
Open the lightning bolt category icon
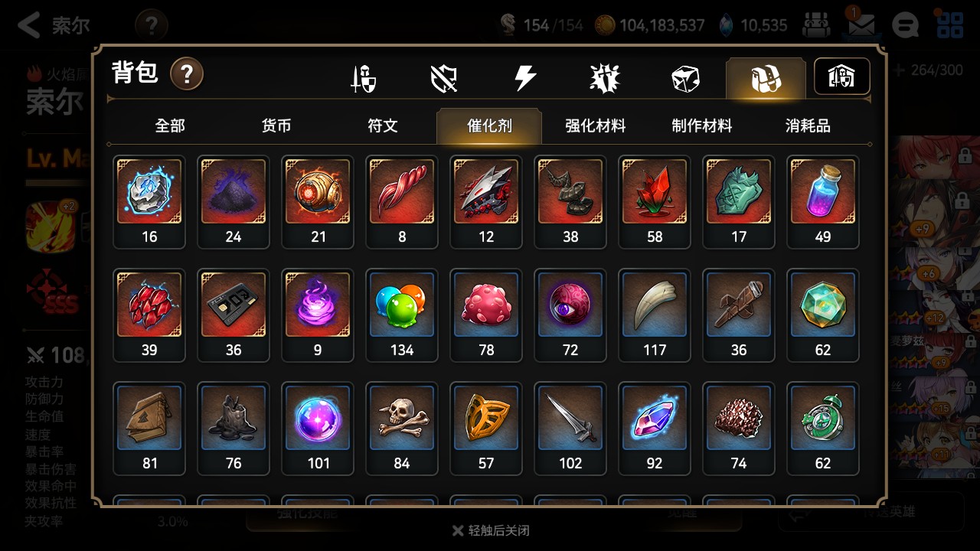(x=525, y=78)
